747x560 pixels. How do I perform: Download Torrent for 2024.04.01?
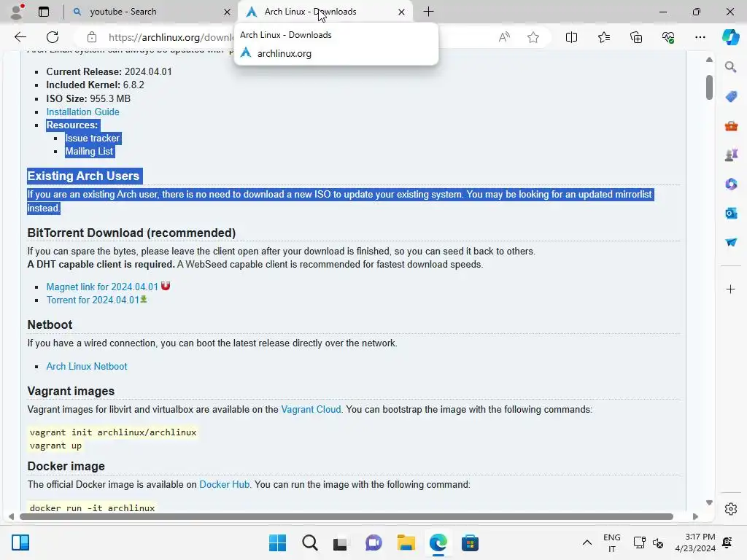pyautogui.click(x=93, y=300)
